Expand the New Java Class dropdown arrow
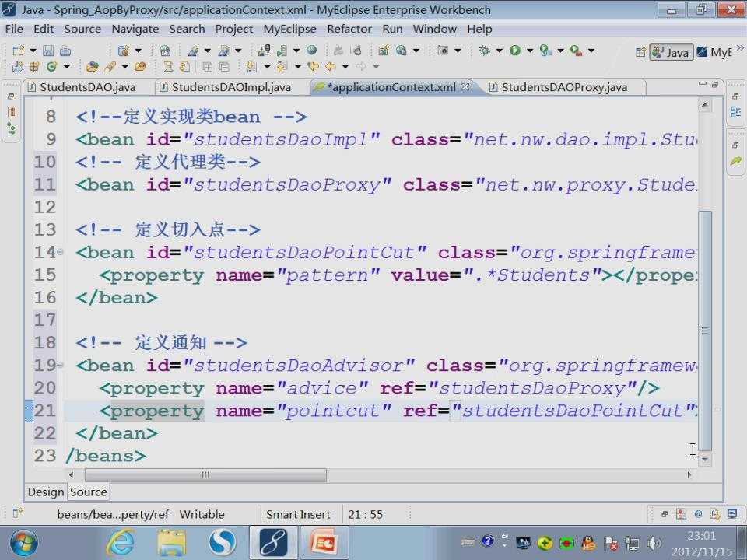 point(66,67)
